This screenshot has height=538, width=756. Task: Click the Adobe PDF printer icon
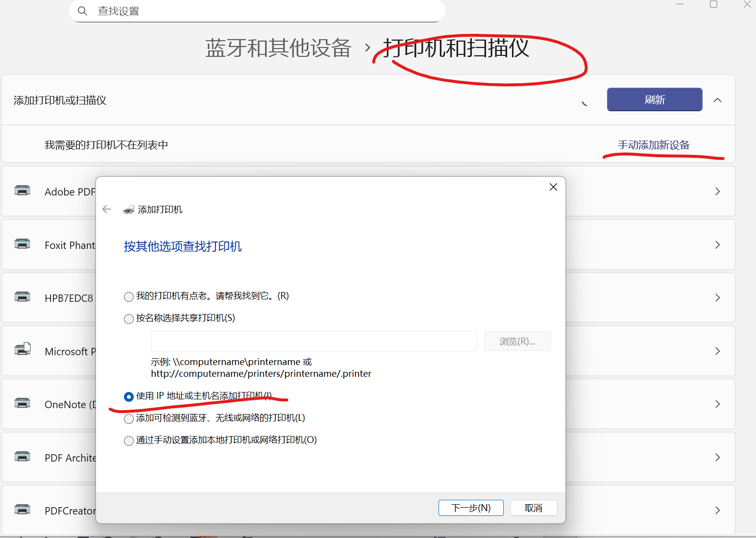[22, 190]
